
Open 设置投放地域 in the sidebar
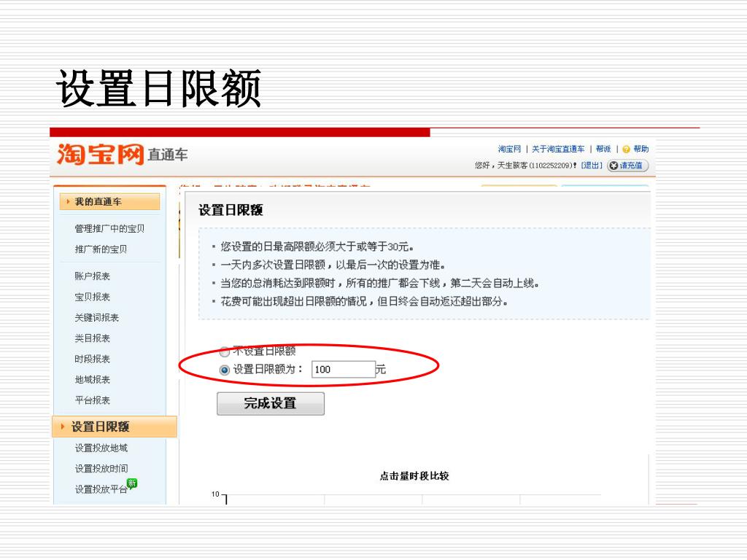(101, 448)
